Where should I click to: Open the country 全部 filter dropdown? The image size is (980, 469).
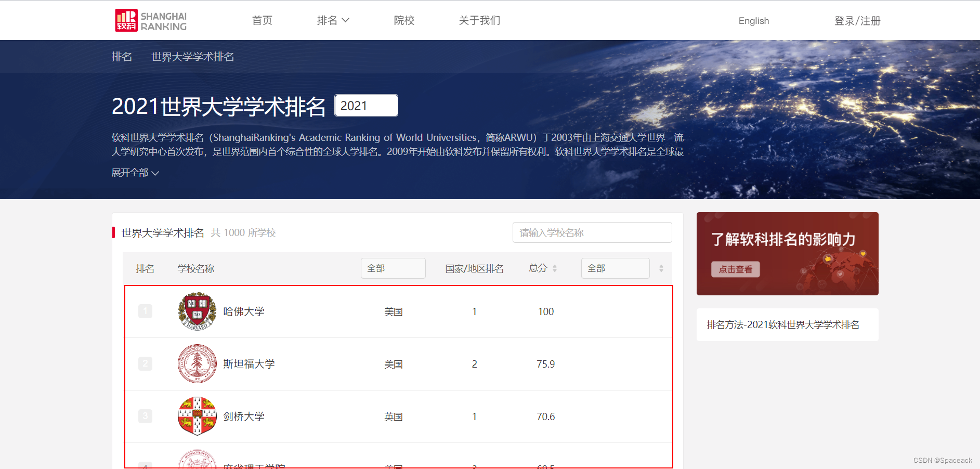point(393,268)
